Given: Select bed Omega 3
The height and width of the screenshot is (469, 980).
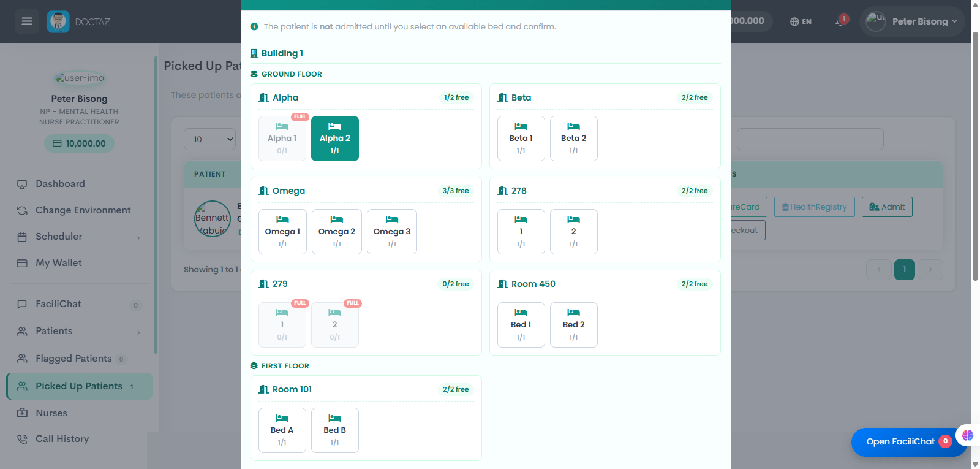Looking at the screenshot, I should click(x=392, y=232).
